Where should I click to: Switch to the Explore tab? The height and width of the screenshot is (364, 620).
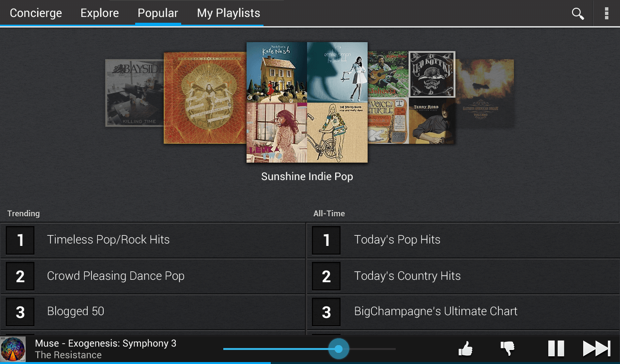(x=99, y=13)
